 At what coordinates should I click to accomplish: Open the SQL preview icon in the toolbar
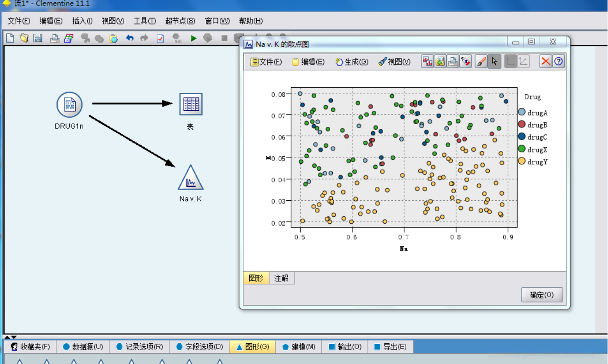177,38
